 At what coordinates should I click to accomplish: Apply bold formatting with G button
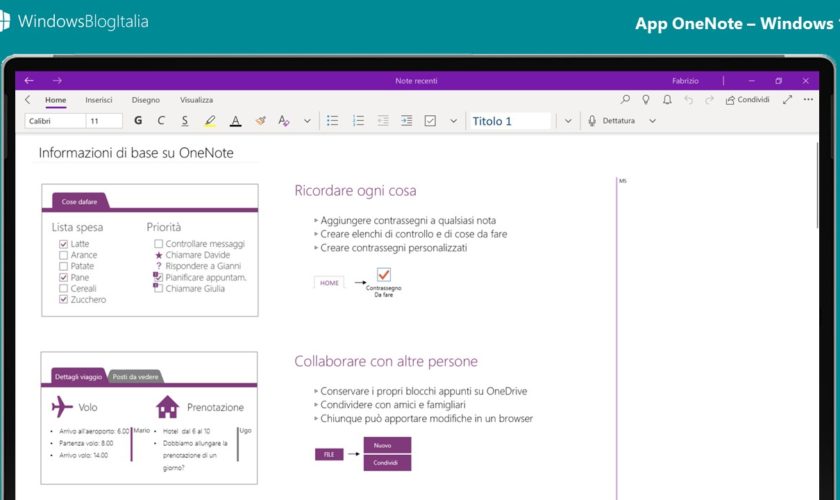click(x=137, y=121)
